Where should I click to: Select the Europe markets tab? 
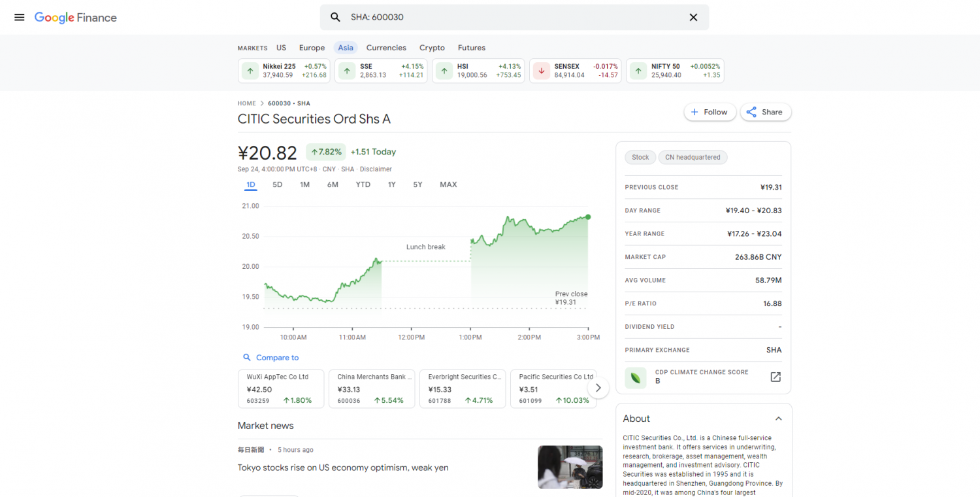(x=312, y=48)
